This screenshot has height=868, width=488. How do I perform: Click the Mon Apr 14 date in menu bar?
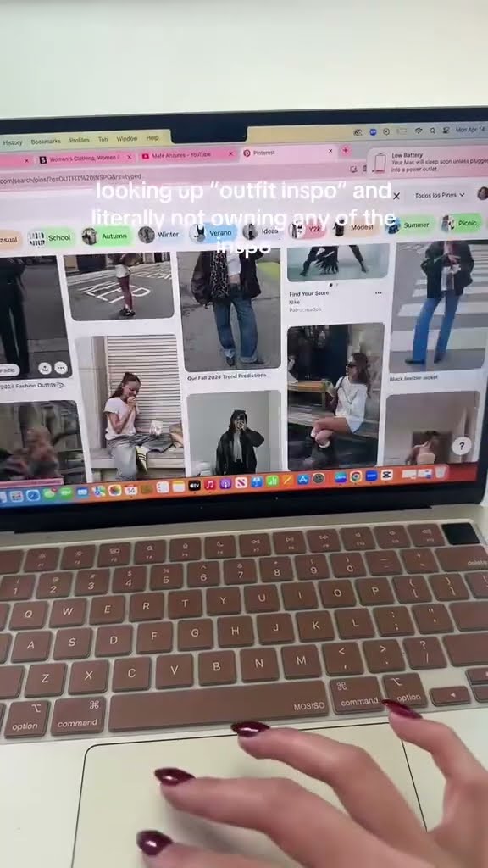coord(470,129)
